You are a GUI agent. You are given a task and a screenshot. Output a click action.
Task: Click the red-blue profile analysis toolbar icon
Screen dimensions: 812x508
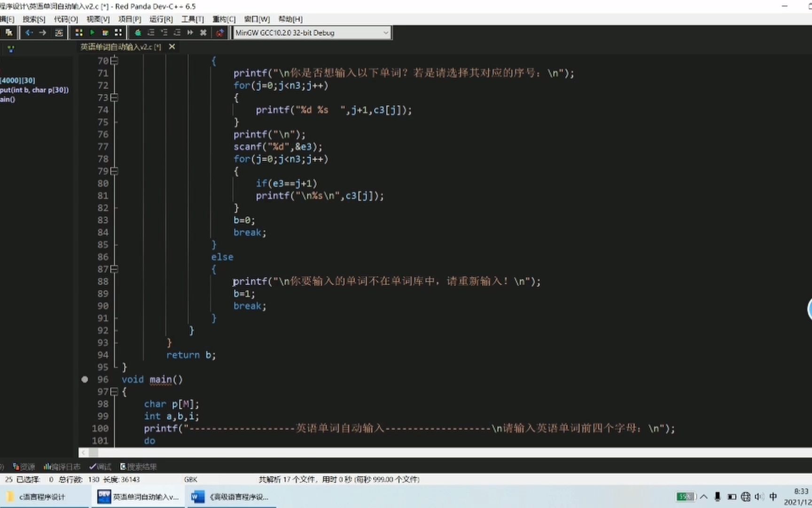(x=220, y=32)
